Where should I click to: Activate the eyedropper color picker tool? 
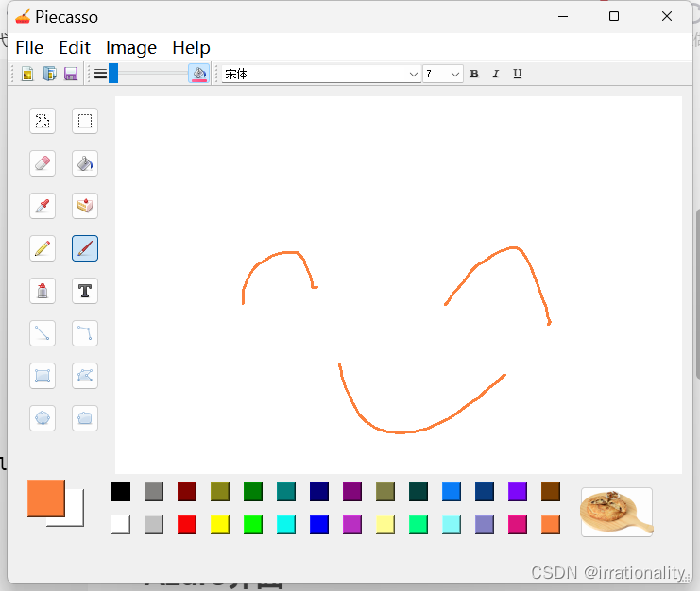[43, 206]
